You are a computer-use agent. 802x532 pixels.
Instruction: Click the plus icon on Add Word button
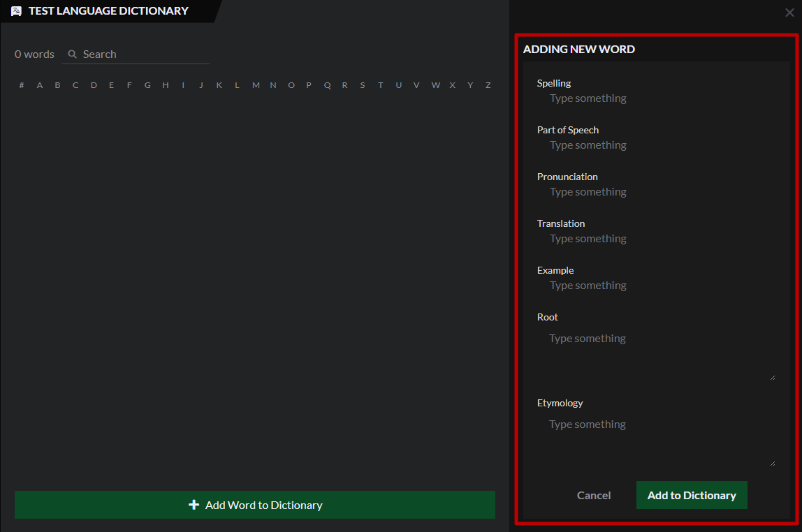(194, 505)
